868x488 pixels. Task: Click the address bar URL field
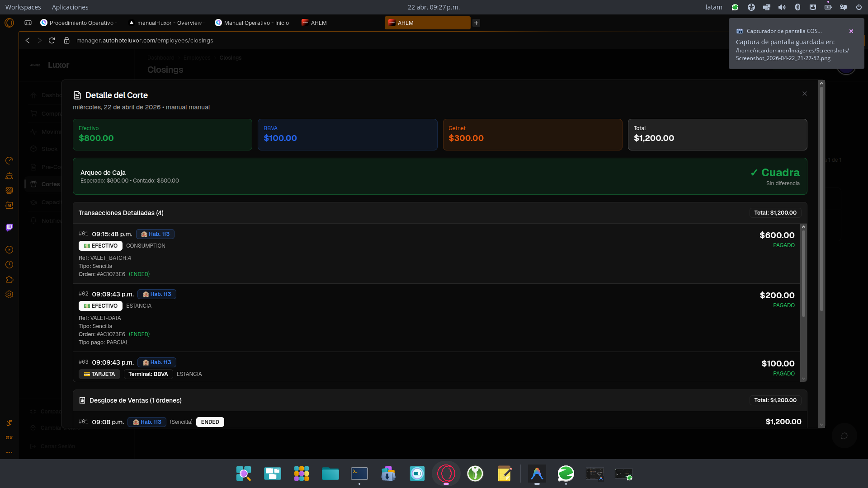coord(145,40)
